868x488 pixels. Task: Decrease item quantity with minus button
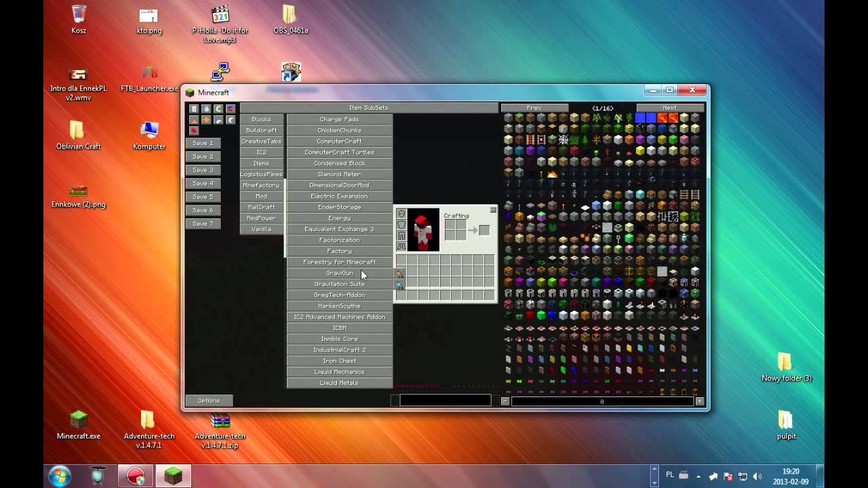pyautogui.click(x=505, y=401)
